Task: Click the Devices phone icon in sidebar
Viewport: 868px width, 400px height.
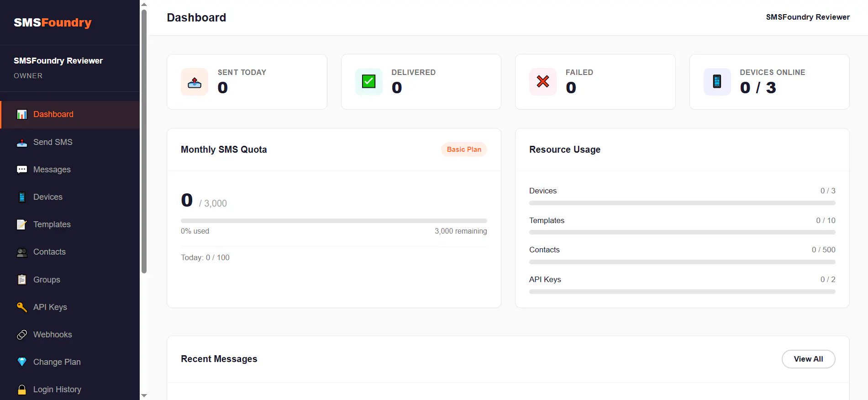Action: 22,197
